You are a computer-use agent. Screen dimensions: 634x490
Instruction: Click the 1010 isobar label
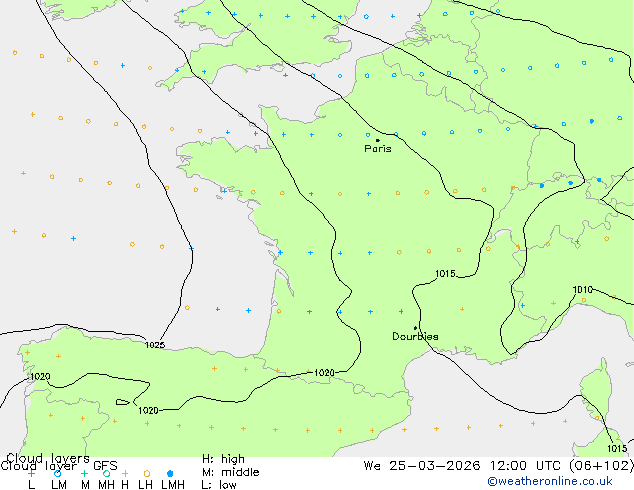(583, 289)
